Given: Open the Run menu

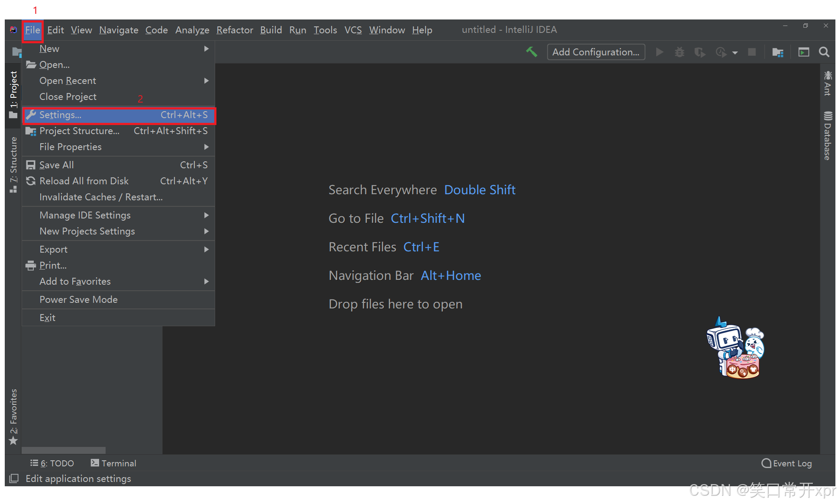Looking at the screenshot, I should [298, 30].
